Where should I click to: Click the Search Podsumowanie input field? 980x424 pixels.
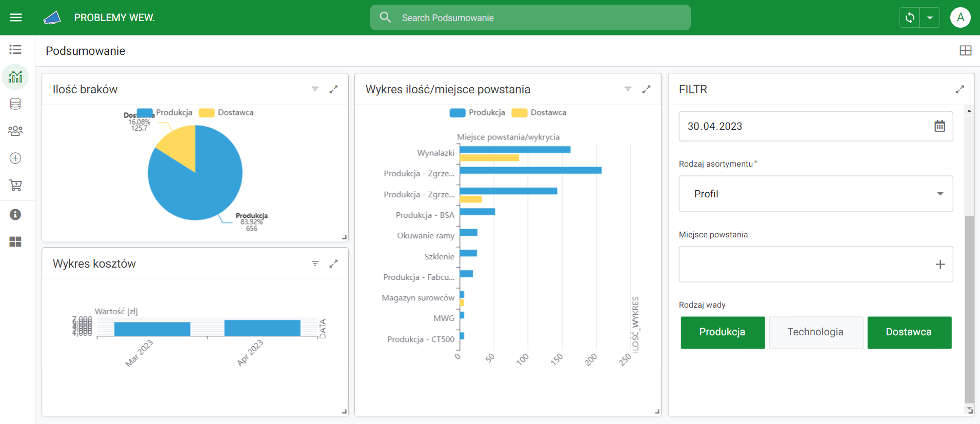pos(530,17)
